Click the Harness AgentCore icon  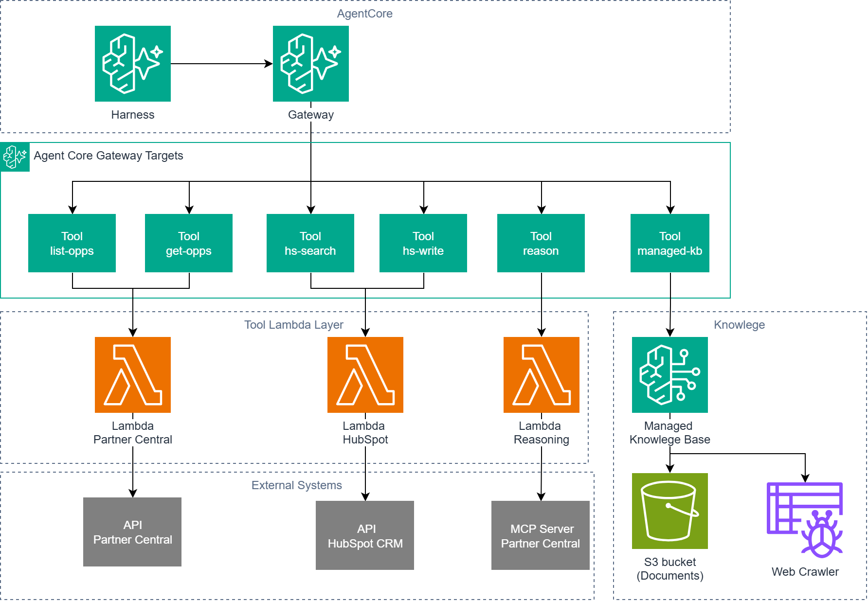(x=133, y=64)
